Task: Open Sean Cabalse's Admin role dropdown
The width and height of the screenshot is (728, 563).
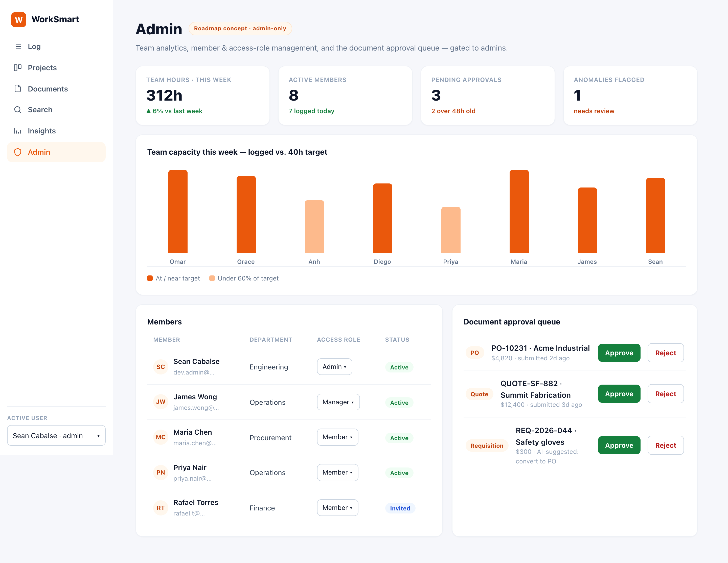Action: pos(334,367)
